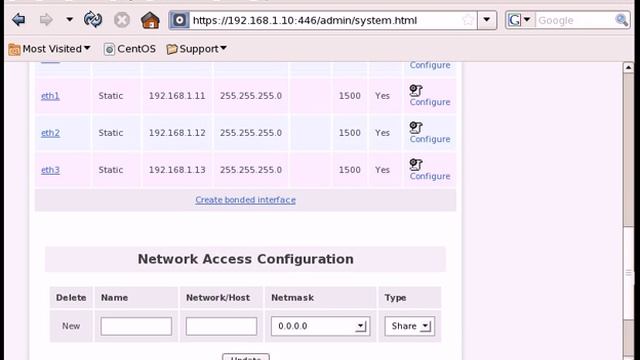
Task: Click Configure link in eth2 row
Action: point(430,139)
